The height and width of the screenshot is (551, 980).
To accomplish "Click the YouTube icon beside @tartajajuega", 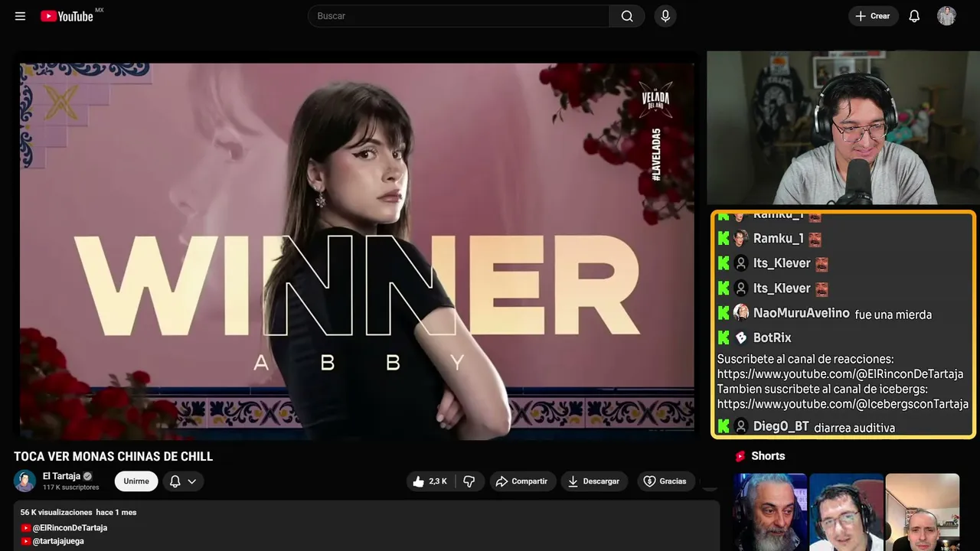I will 26,541.
